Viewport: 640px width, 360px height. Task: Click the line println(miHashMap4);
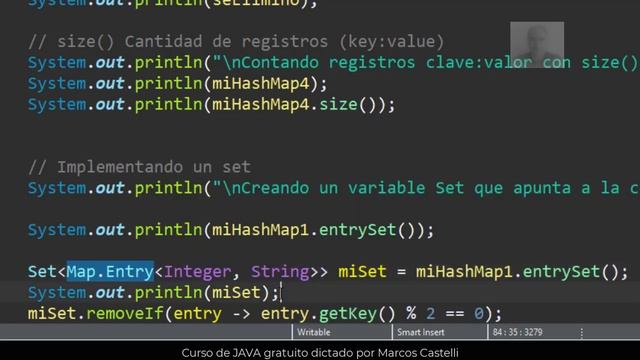tap(178, 84)
